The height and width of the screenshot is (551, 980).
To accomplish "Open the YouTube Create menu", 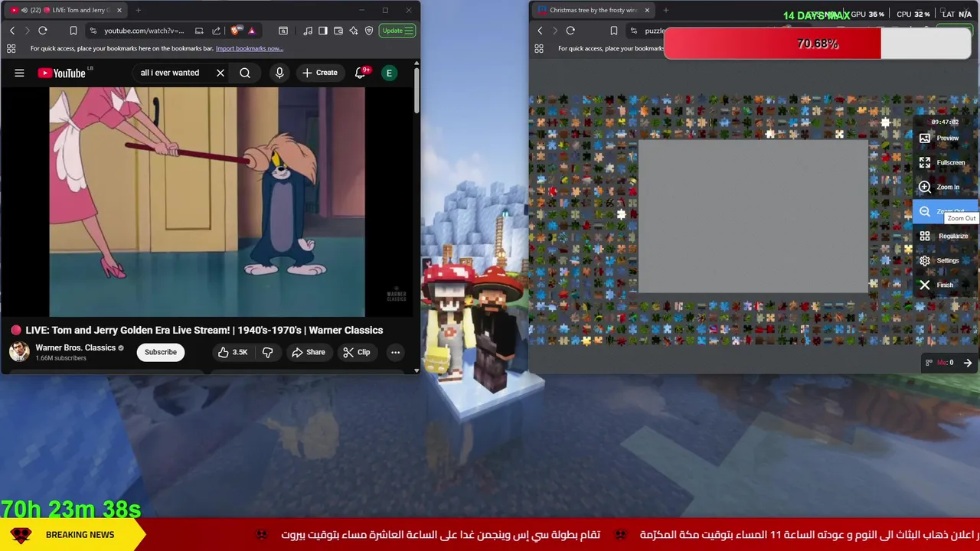I will (320, 73).
